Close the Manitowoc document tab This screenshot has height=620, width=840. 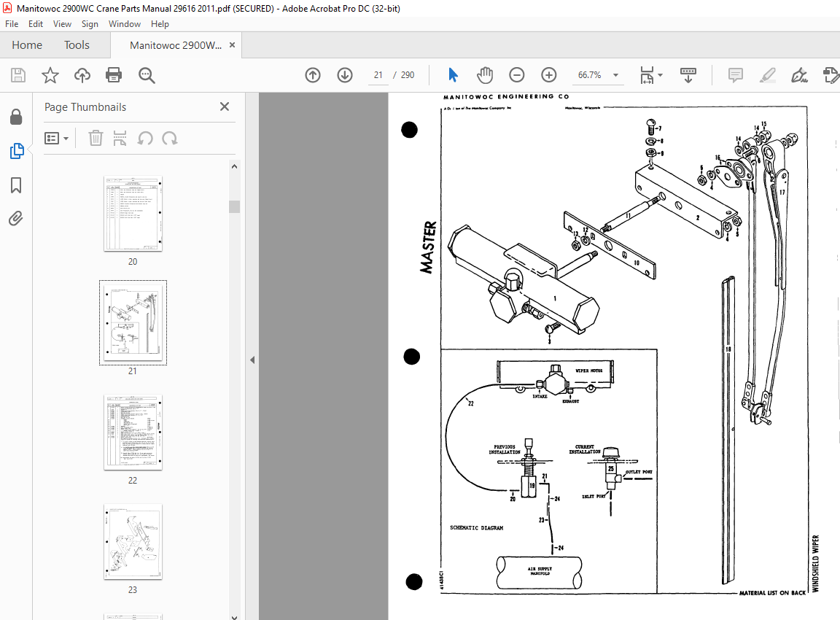232,45
